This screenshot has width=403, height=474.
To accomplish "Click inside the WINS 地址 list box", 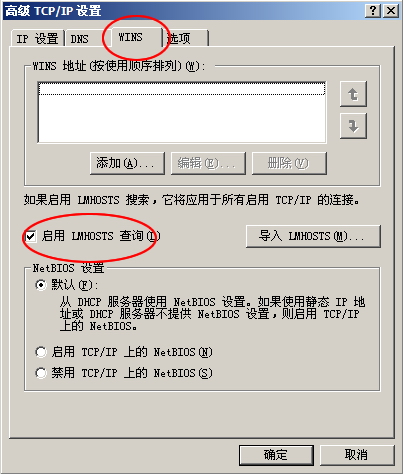I will coord(182,112).
